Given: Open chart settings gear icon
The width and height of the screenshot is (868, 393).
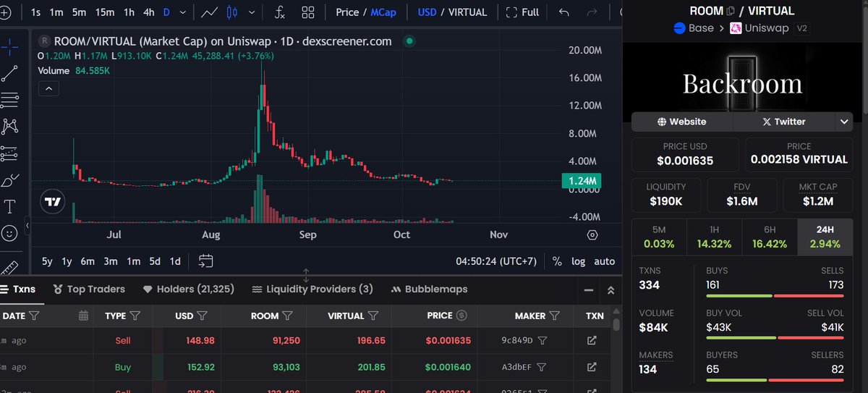Looking at the screenshot, I should pos(592,234).
